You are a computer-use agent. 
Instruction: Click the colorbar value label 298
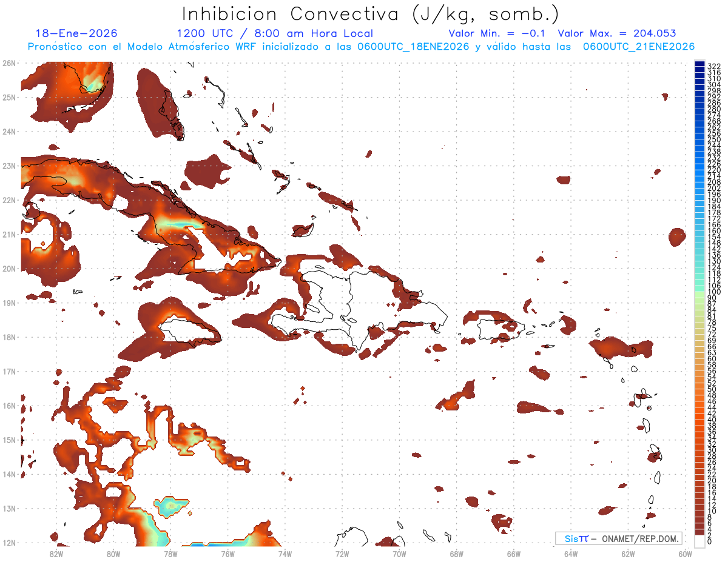(x=714, y=90)
